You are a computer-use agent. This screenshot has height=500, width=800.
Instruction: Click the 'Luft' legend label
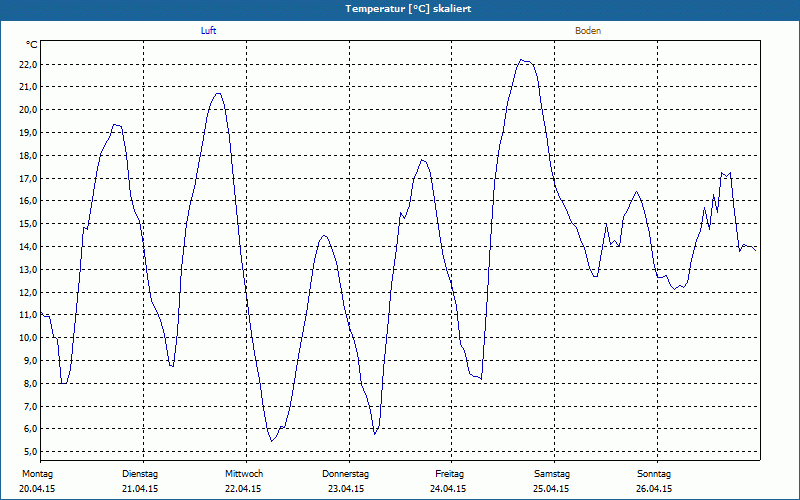coord(208,31)
